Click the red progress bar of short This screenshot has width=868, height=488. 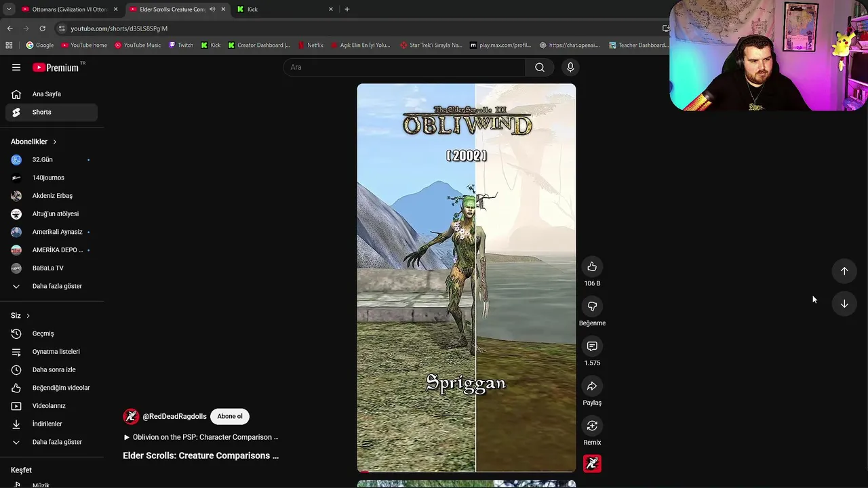[467, 471]
